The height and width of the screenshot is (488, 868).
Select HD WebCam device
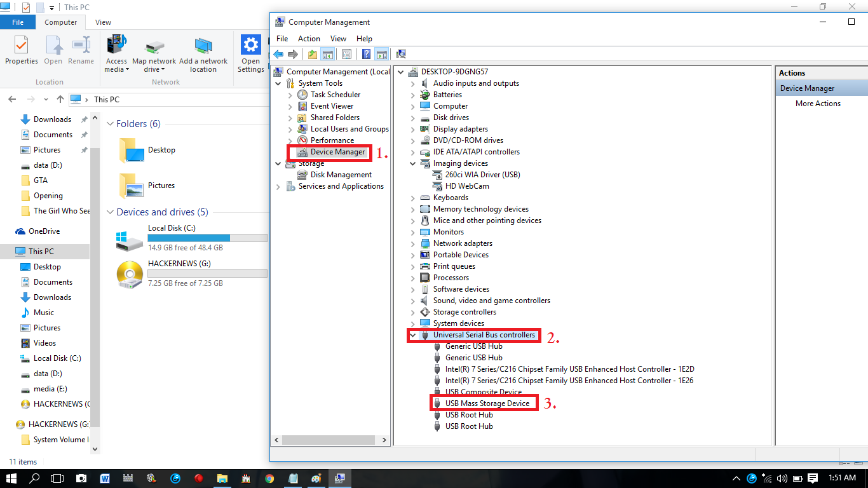pyautogui.click(x=467, y=186)
